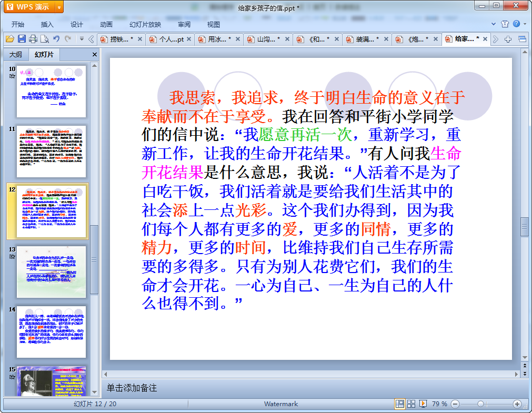Image resolution: width=532 pixels, height=413 pixels.
Task: Go to previous slide with the double up arrow
Action: click(x=525, y=366)
